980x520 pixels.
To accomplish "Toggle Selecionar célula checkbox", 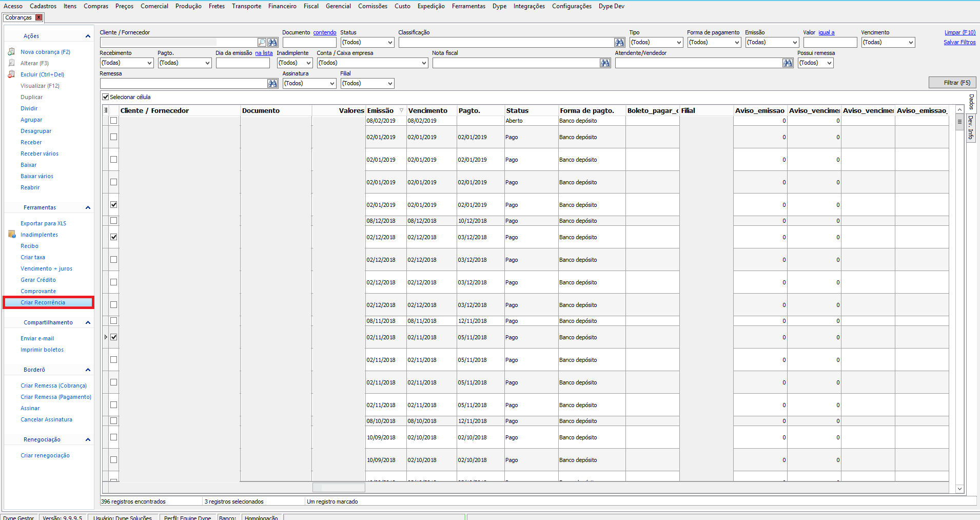I will tap(106, 97).
